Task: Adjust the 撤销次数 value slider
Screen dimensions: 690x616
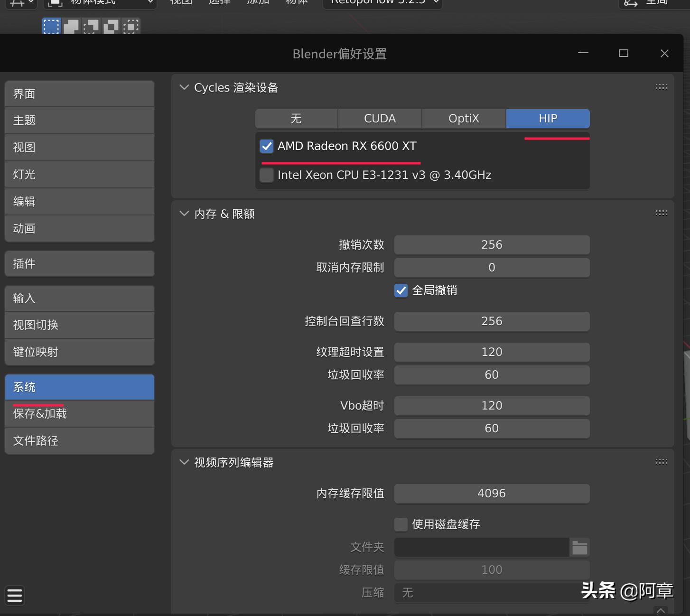Action: 492,245
